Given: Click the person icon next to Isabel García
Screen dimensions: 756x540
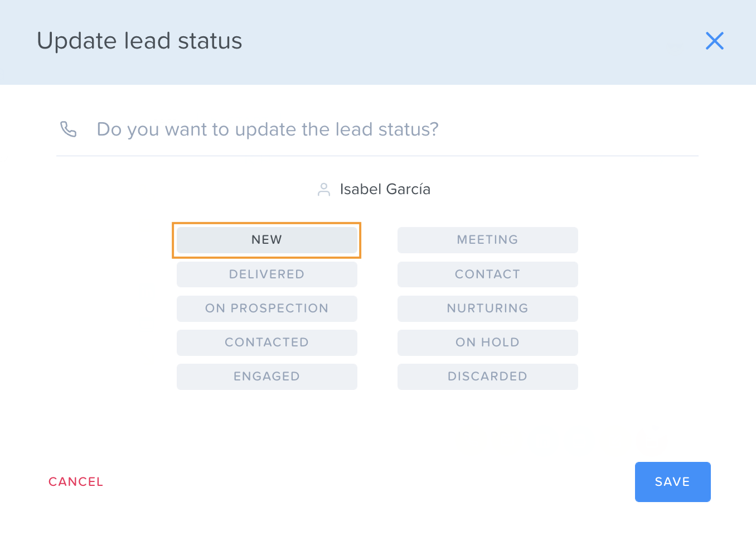Looking at the screenshot, I should [324, 190].
